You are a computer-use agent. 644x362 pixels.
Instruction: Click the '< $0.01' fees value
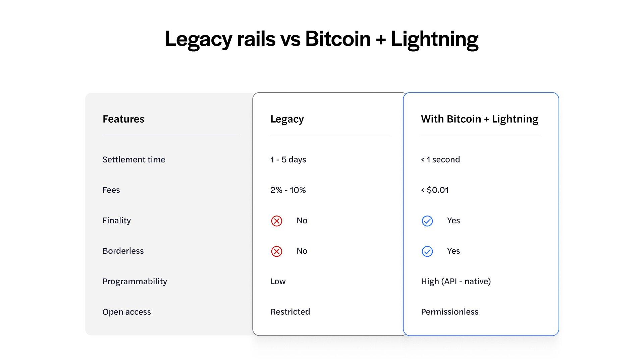(x=435, y=190)
